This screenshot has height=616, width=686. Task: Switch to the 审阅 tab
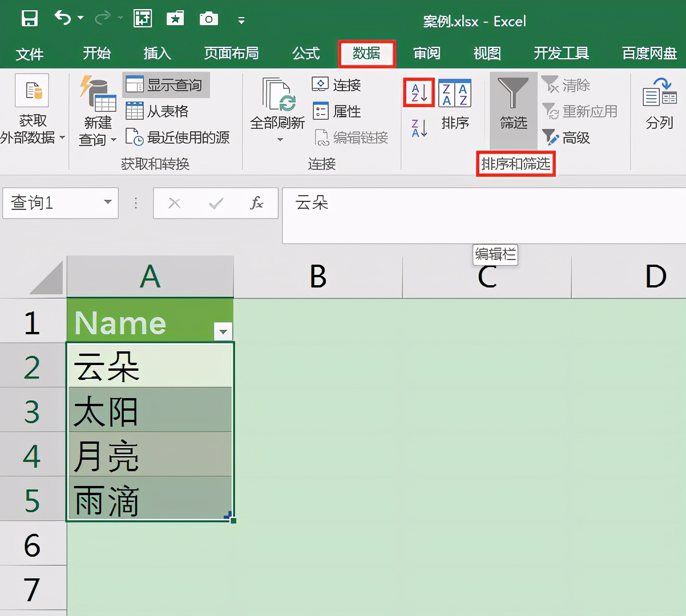coord(427,53)
